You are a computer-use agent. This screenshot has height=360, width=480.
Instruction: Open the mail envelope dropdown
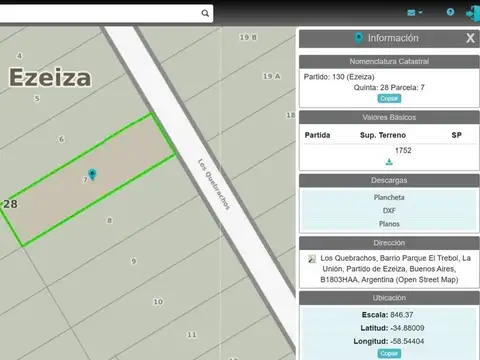415,13
